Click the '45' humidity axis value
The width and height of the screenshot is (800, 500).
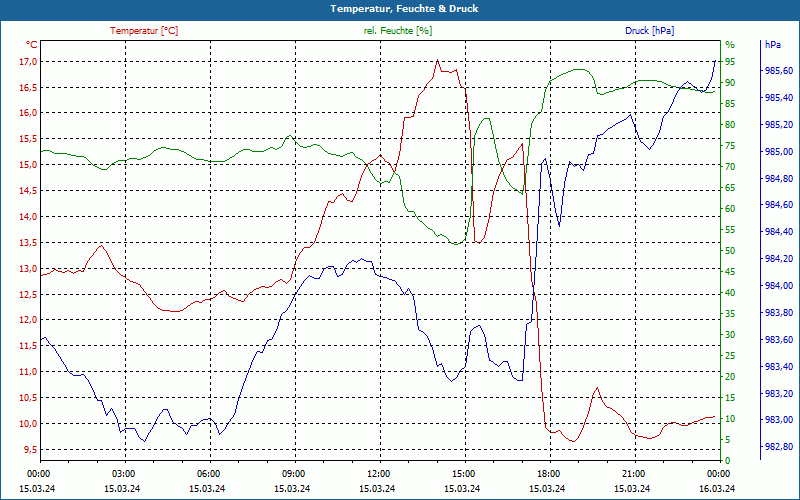point(730,272)
